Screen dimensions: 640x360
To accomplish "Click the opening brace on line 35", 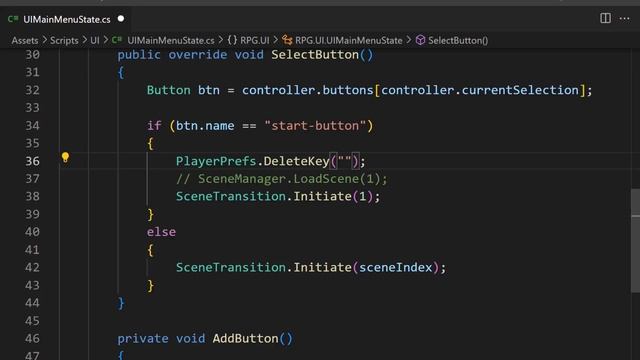I will 151,143.
